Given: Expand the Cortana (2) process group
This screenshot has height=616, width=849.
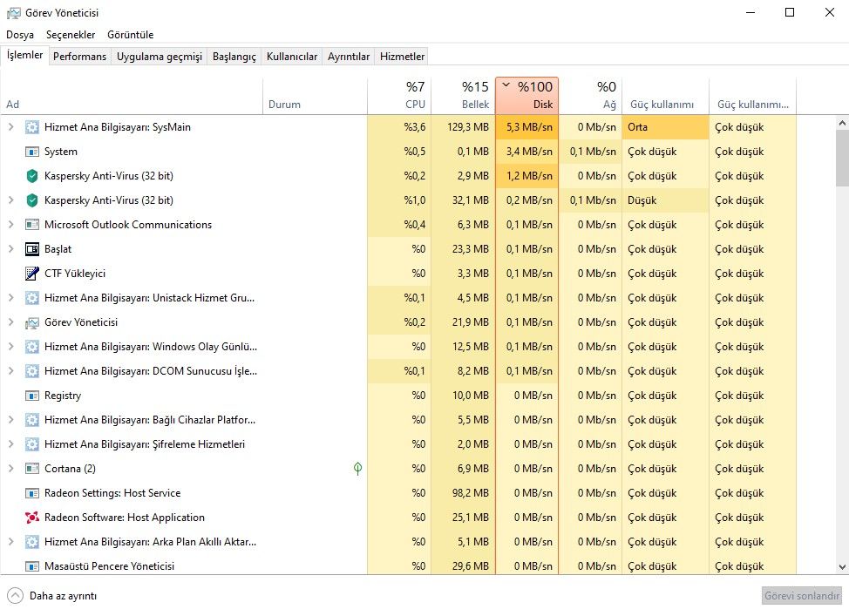Looking at the screenshot, I should click(10, 468).
